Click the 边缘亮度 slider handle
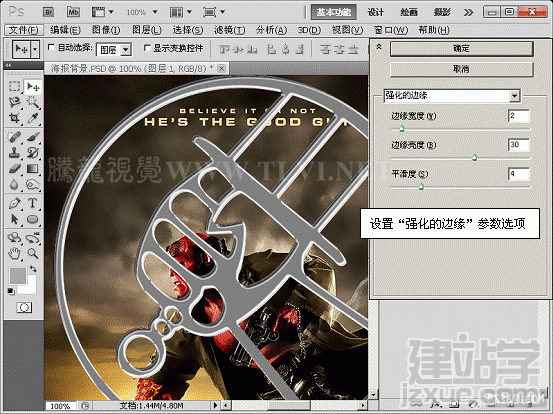Image resolution: width=553 pixels, height=414 pixels. pyautogui.click(x=474, y=157)
